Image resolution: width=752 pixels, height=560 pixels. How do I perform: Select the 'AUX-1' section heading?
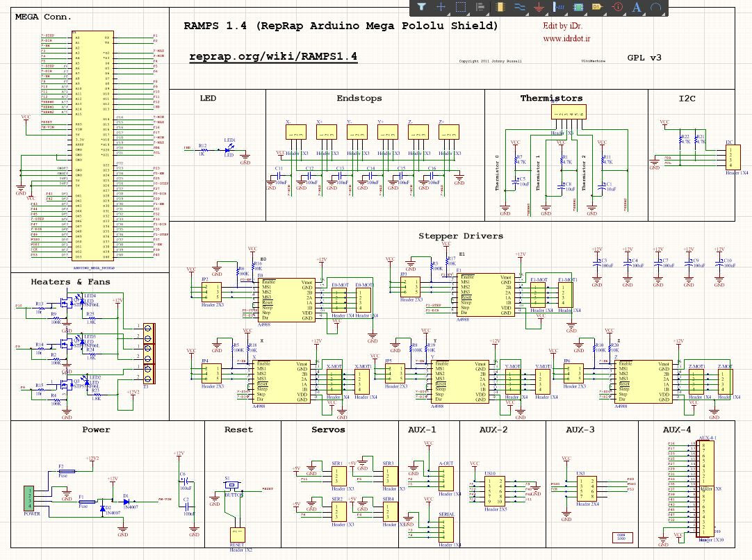pyautogui.click(x=422, y=429)
